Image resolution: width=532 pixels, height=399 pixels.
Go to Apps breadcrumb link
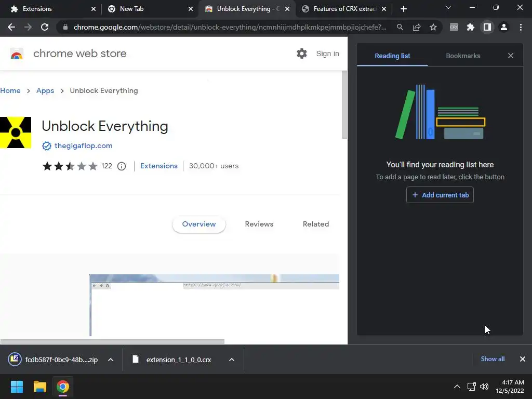pyautogui.click(x=45, y=90)
